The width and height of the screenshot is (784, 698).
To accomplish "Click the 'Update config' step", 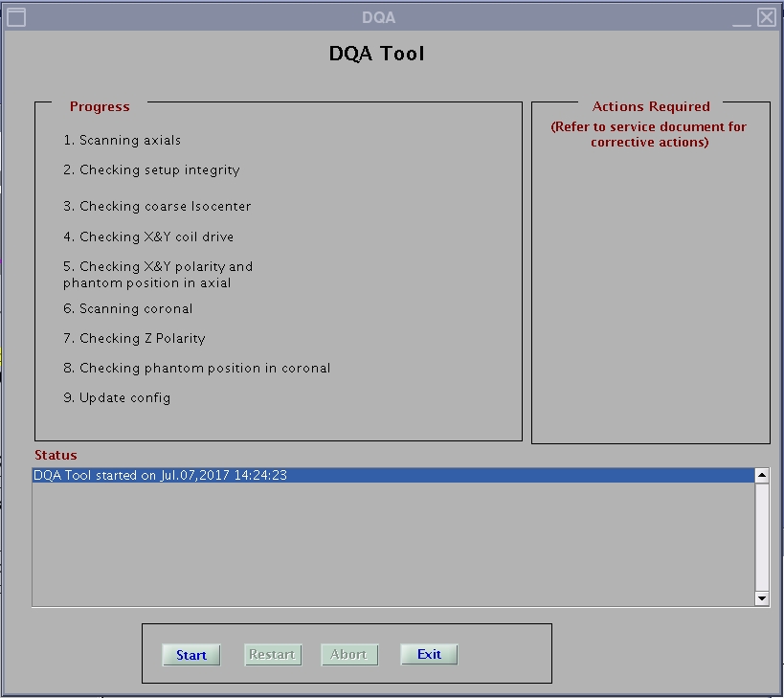I will pos(117,398).
